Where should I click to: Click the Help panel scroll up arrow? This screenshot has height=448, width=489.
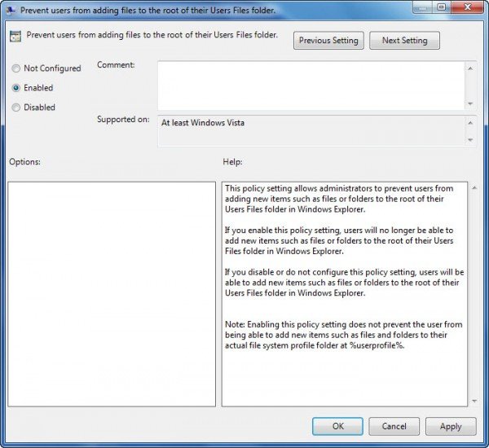pyautogui.click(x=474, y=187)
